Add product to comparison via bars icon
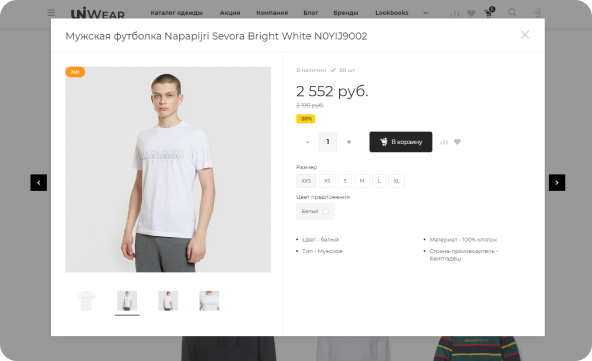The height and width of the screenshot is (361, 592). point(444,142)
